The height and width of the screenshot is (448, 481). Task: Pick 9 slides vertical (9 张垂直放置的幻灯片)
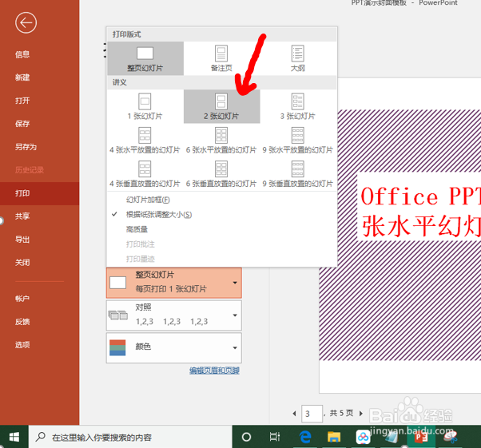pyautogui.click(x=297, y=174)
